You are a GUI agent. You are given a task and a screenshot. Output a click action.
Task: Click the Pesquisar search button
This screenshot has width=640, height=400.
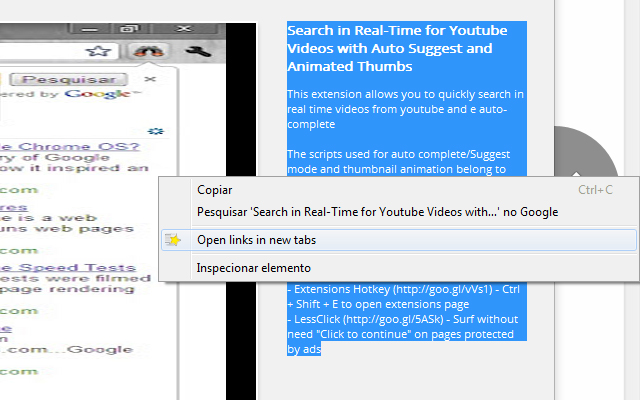[69, 79]
